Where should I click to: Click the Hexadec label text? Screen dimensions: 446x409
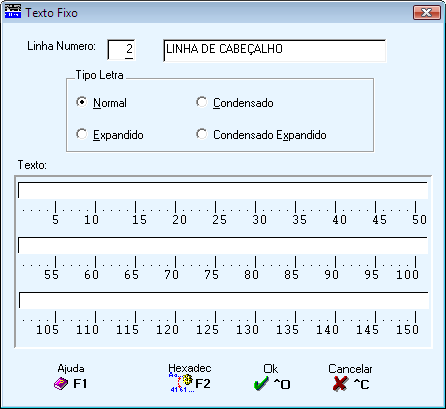pos(190,368)
